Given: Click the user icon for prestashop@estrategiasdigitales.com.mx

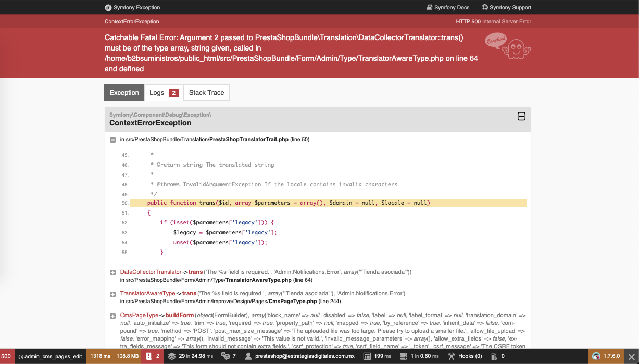Looking at the screenshot, I should [248, 356].
